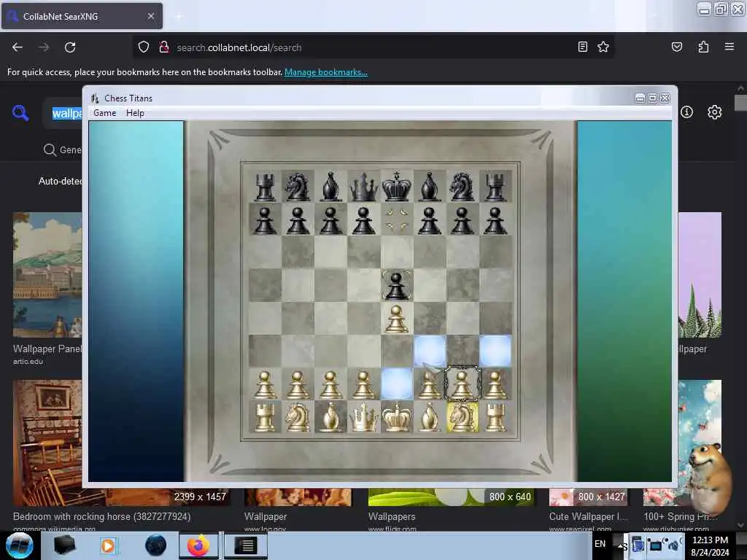Open a new Firefox tab with plus button

tap(178, 17)
